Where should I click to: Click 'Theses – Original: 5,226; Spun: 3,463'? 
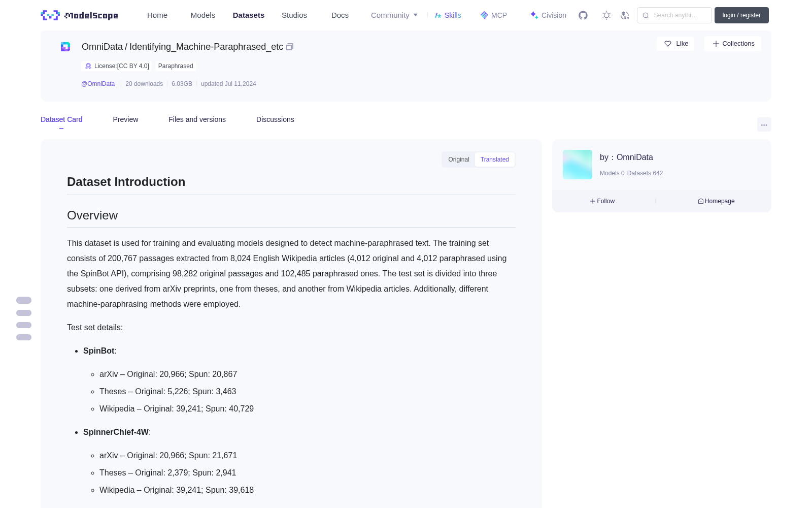[167, 392]
